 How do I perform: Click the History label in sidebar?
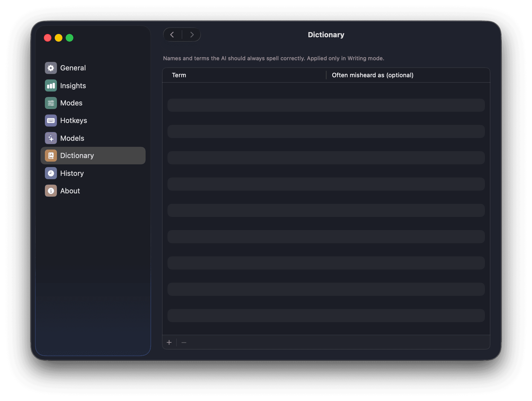(72, 173)
